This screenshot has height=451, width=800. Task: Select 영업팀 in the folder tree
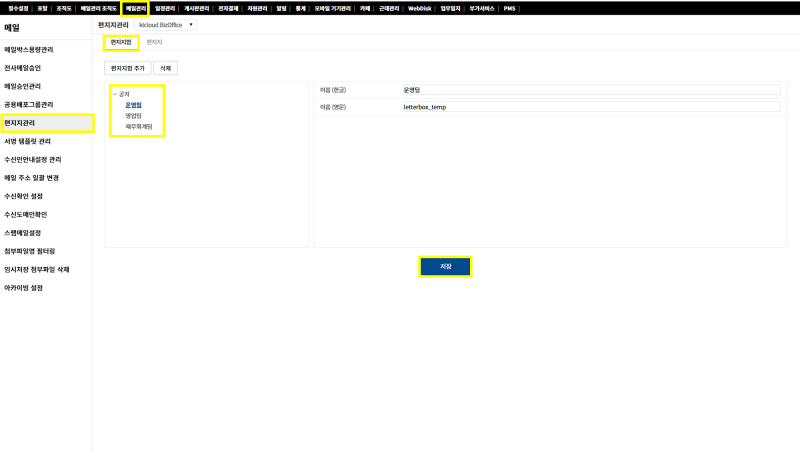coord(134,116)
